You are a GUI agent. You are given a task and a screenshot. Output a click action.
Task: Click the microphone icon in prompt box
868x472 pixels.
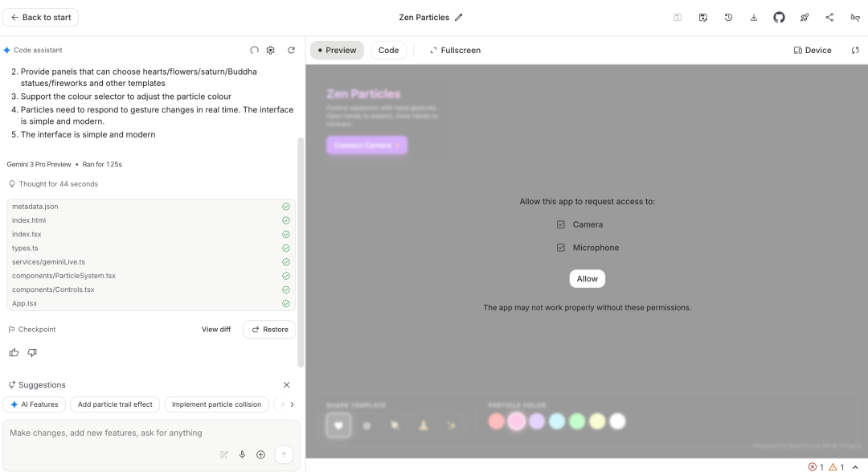point(242,454)
